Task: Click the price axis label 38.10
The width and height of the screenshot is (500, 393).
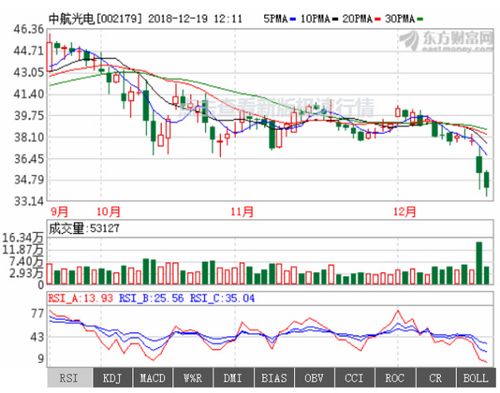Action: pyautogui.click(x=29, y=137)
